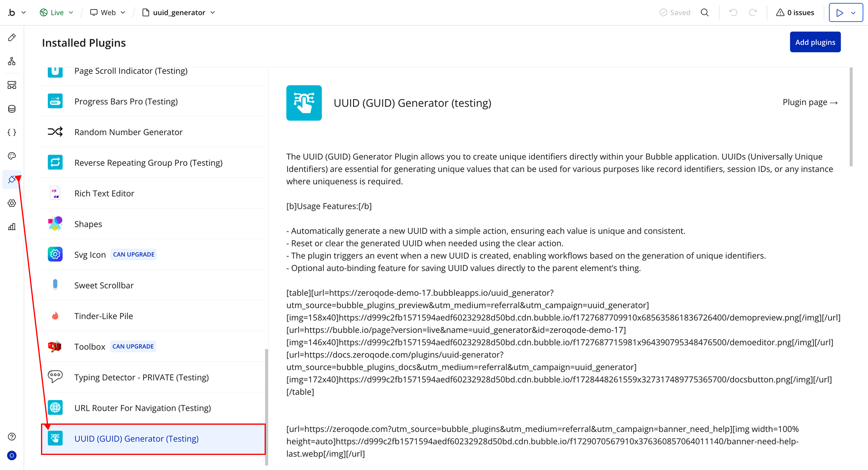Click the undo arrow icon
This screenshot has height=470, width=868.
point(733,12)
